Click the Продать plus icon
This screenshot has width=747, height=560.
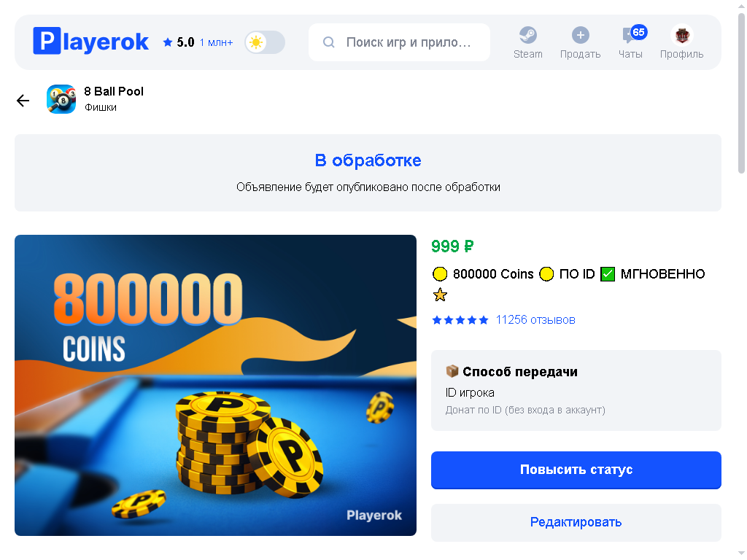(x=580, y=35)
